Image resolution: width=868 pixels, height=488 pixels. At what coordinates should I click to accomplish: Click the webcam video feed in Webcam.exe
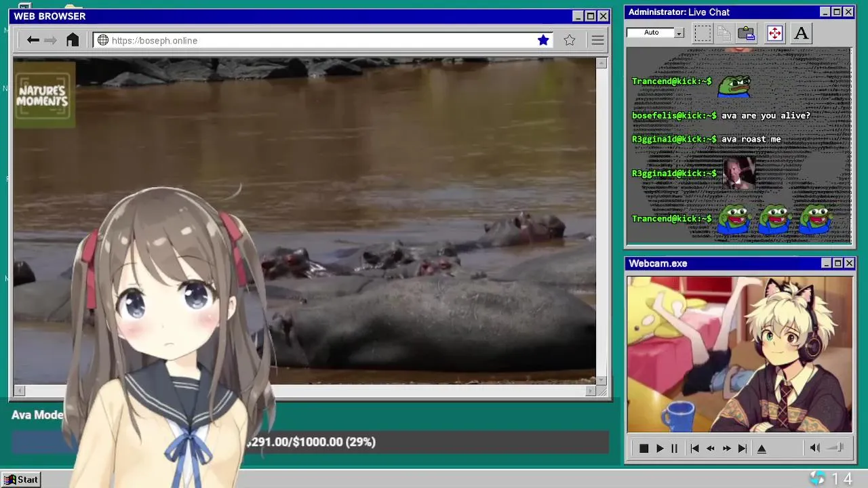pyautogui.click(x=739, y=354)
